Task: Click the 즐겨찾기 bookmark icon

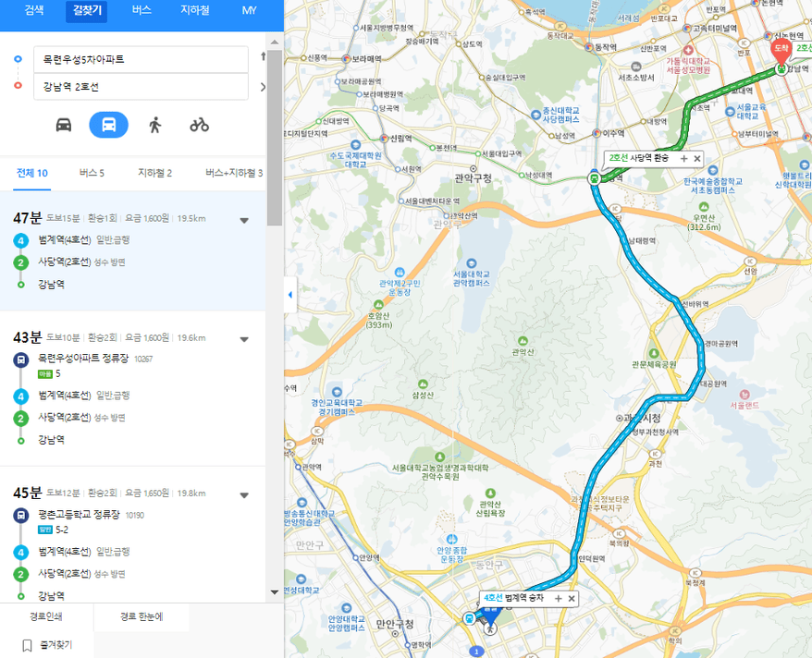Action: pyautogui.click(x=28, y=645)
